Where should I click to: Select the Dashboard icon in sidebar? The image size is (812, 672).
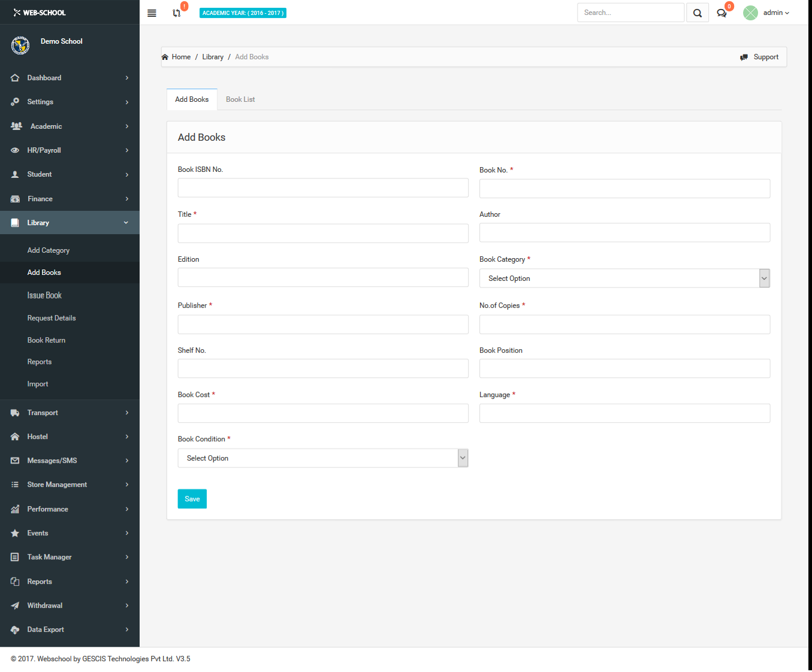(14, 78)
